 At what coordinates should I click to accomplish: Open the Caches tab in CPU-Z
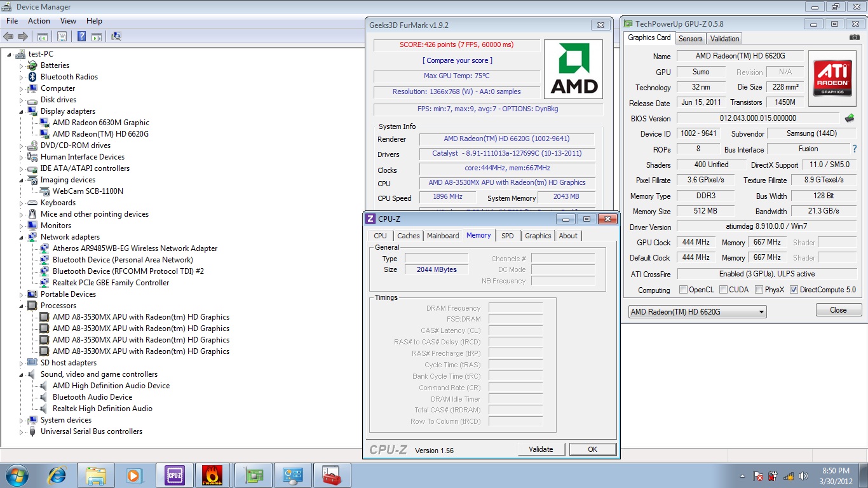pos(409,236)
